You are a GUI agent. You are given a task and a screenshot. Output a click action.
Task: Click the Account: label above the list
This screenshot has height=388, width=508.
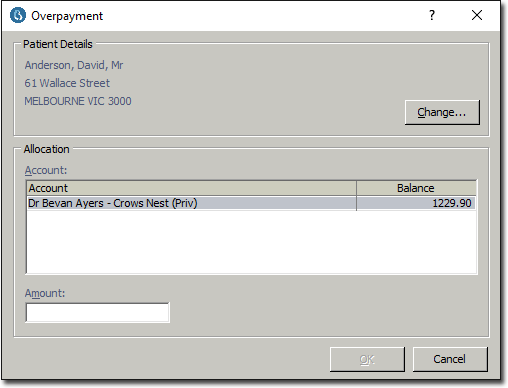pos(46,170)
